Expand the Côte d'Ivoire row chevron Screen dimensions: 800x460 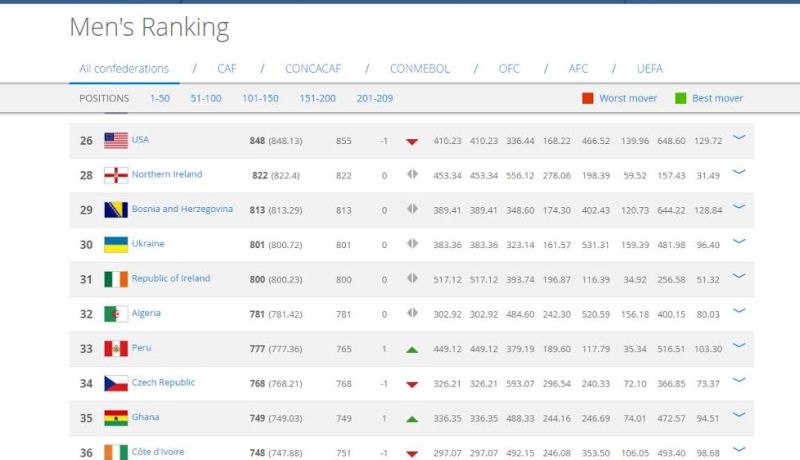739,449
